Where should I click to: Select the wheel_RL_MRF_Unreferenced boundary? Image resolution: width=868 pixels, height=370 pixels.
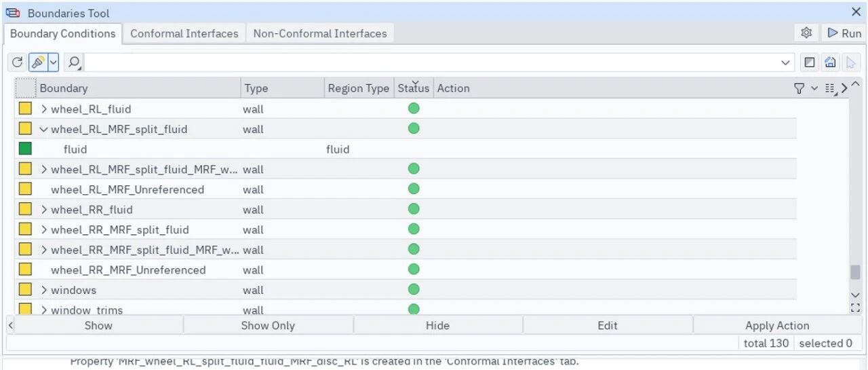(x=127, y=189)
